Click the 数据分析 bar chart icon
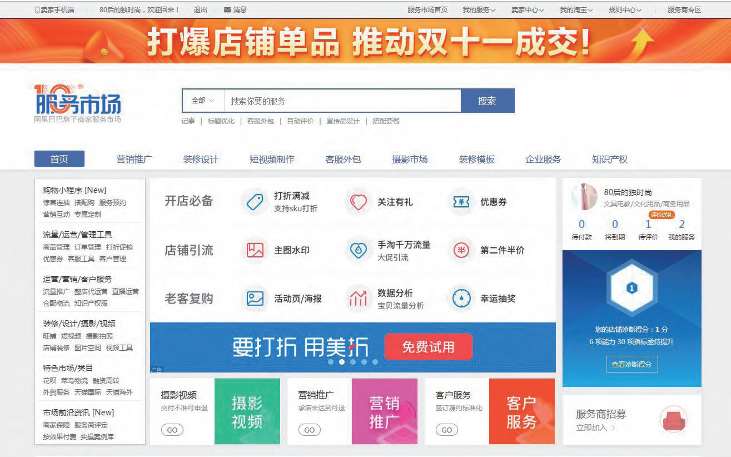The image size is (731, 457). point(358,298)
